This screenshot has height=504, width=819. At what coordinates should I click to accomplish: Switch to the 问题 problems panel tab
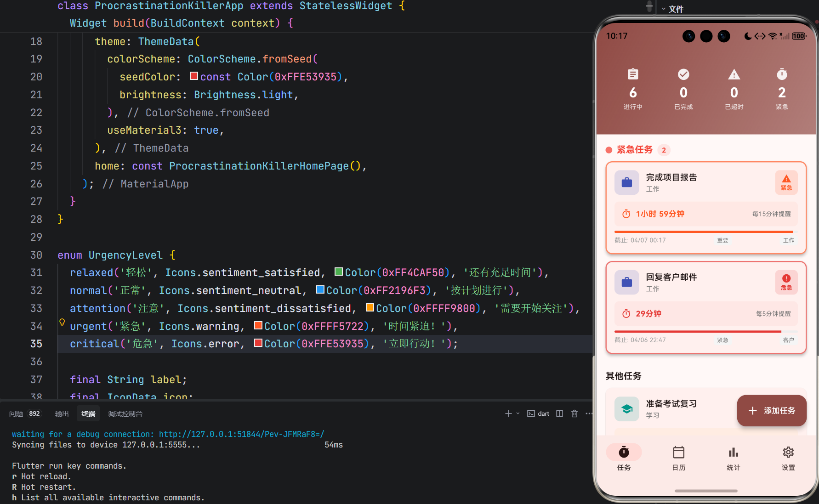(x=16, y=413)
